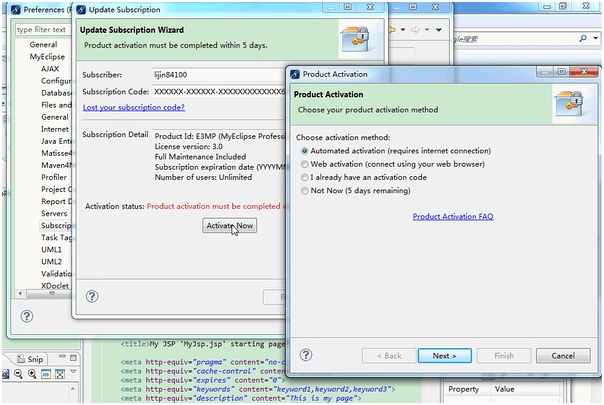Click the red activation status message

pyautogui.click(x=216, y=206)
